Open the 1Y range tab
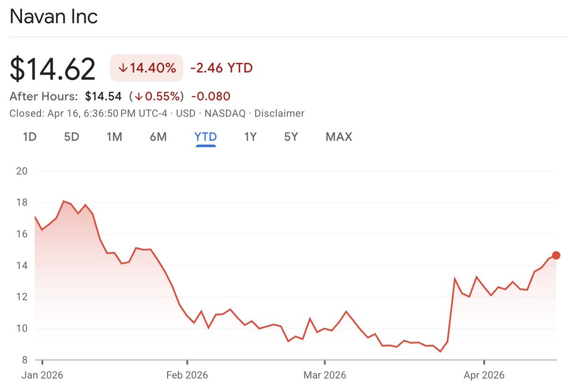The width and height of the screenshot is (568, 392). 250,137
